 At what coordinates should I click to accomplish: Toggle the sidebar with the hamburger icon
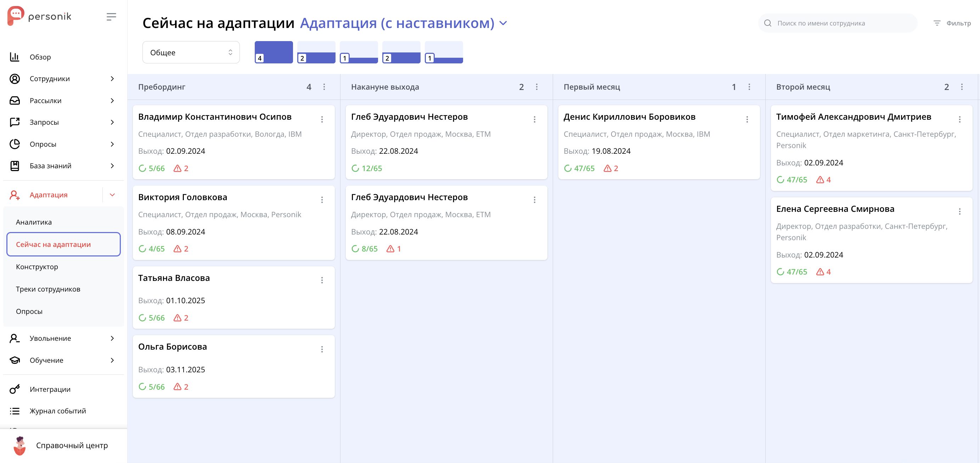[111, 17]
